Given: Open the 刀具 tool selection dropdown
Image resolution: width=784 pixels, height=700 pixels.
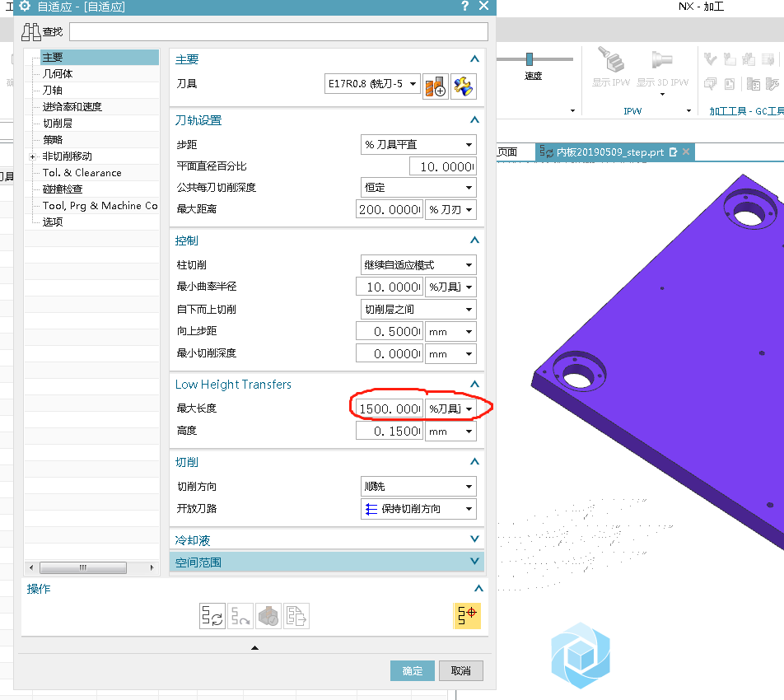Looking at the screenshot, I should (413, 83).
